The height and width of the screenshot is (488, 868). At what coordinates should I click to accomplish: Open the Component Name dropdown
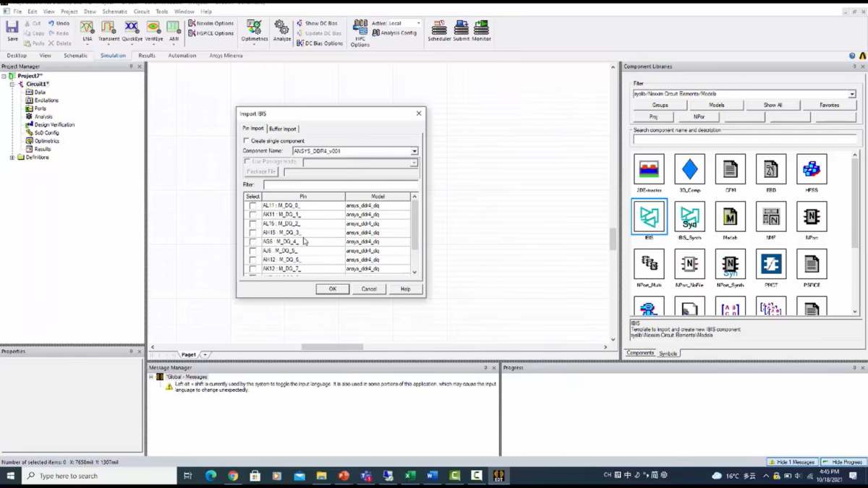414,151
